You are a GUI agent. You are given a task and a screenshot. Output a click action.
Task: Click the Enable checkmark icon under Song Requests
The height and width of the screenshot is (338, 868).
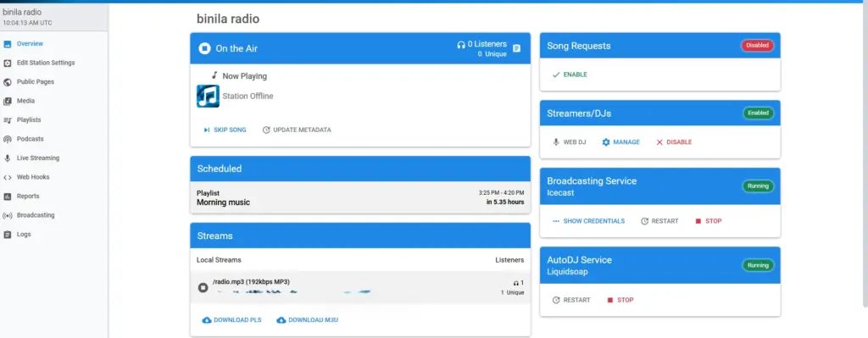click(556, 75)
